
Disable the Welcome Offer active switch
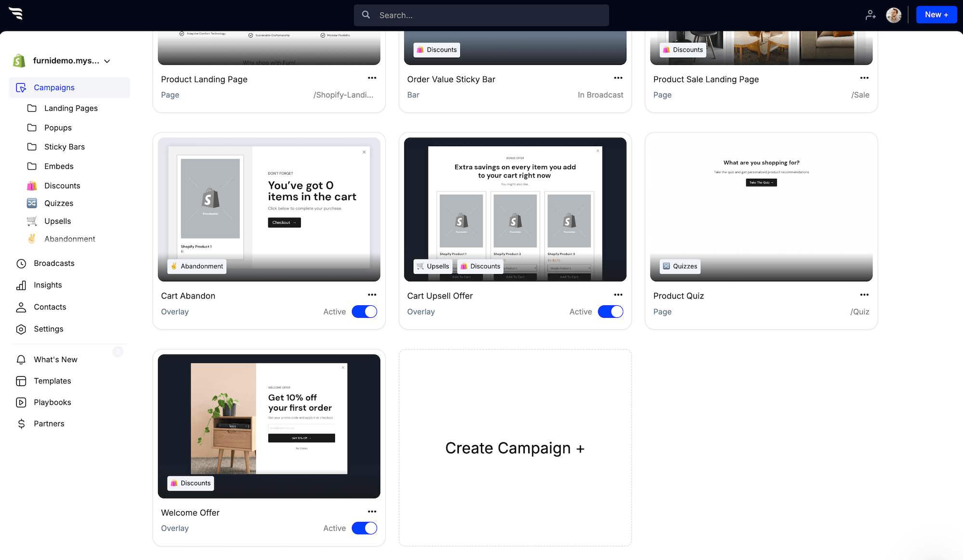point(364,528)
